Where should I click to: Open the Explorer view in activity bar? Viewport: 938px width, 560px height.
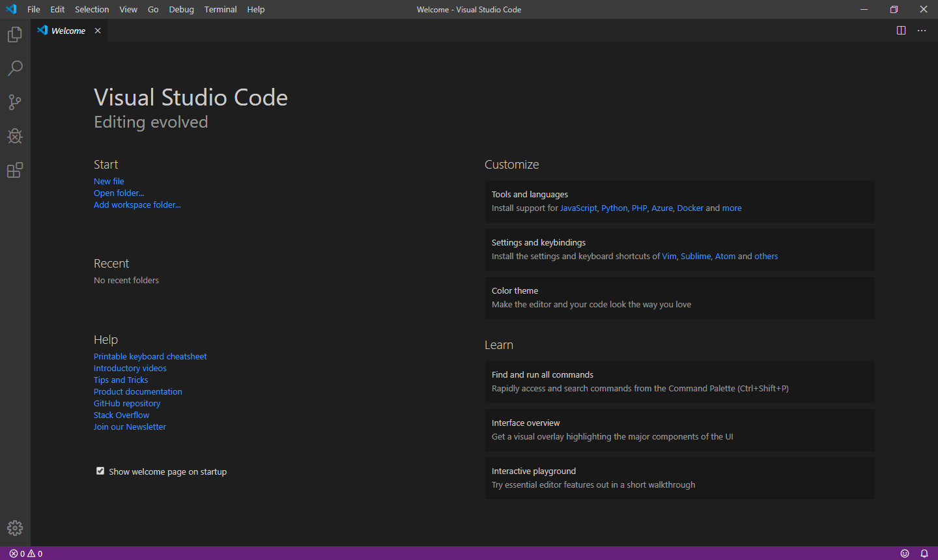(x=15, y=35)
